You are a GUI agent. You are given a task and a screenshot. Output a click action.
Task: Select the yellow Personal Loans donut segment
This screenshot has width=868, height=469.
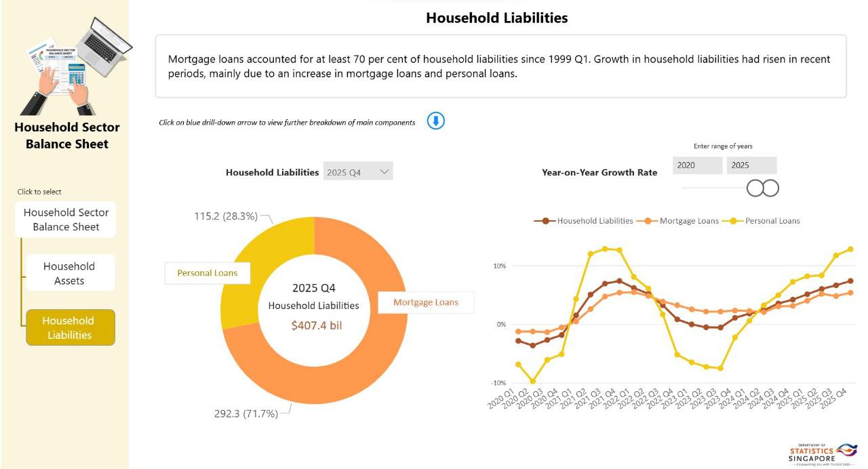pos(264,258)
